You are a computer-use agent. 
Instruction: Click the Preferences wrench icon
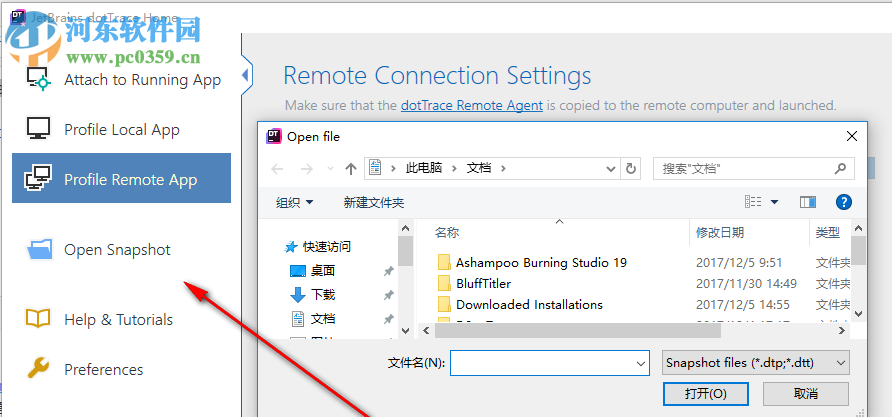38,369
